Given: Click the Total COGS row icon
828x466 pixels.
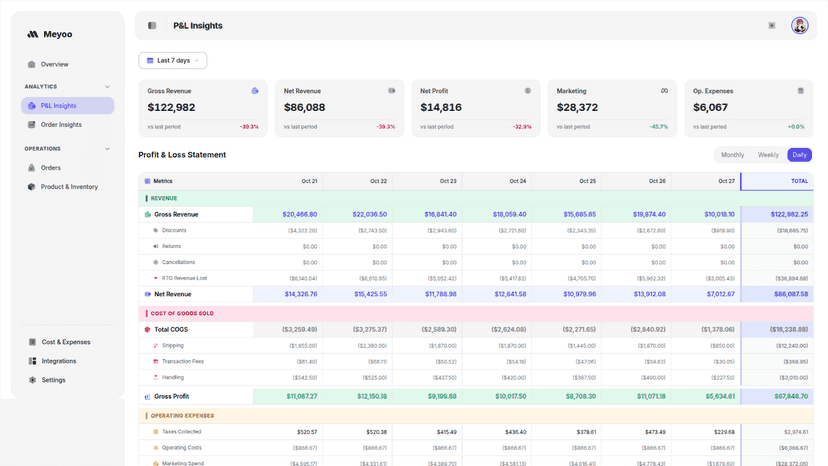Looking at the screenshot, I should [148, 330].
